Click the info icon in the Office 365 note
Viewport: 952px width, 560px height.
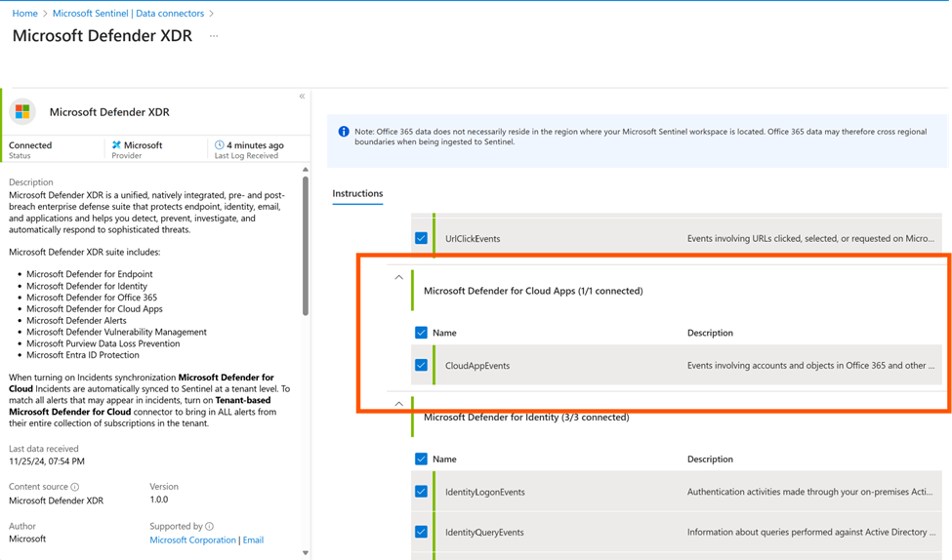[x=344, y=132]
